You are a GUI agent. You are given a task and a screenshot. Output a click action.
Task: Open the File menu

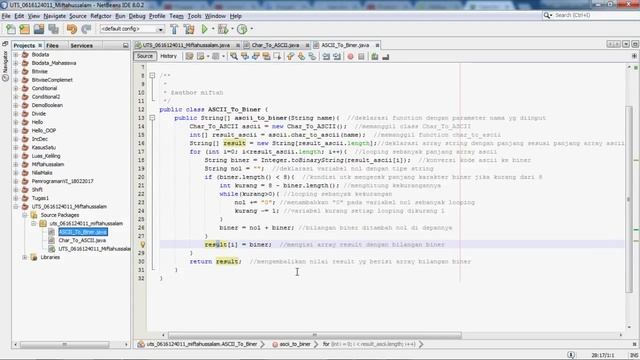[6, 16]
